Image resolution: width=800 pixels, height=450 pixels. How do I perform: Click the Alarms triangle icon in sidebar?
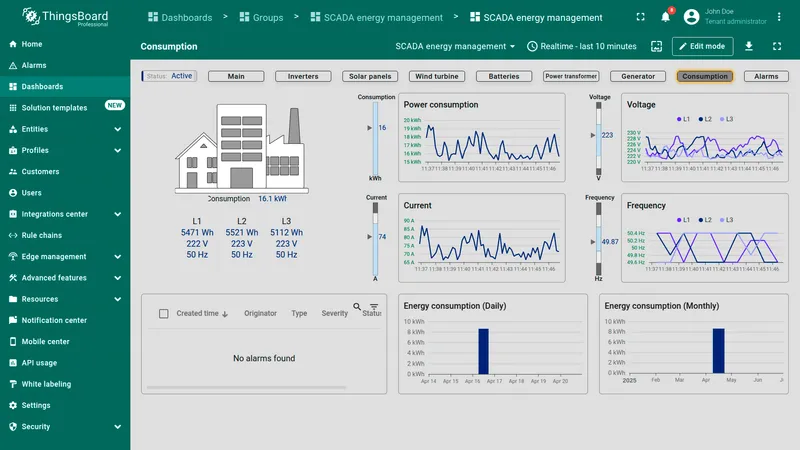click(13, 65)
